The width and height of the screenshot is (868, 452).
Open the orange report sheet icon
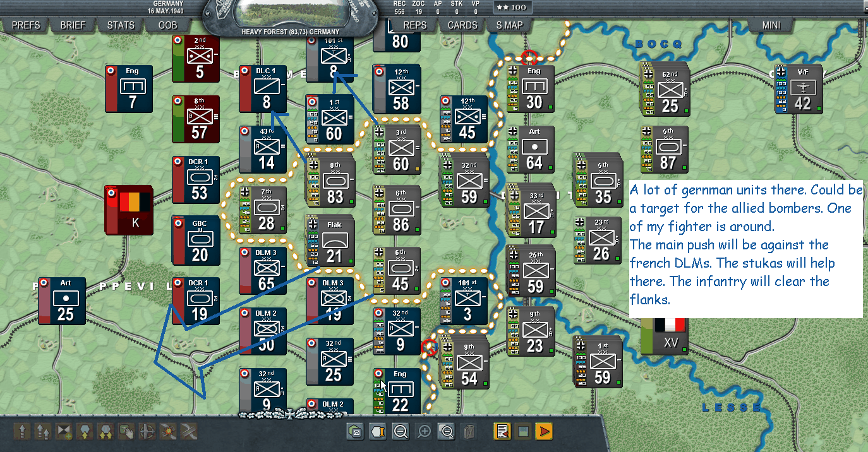pos(503,432)
